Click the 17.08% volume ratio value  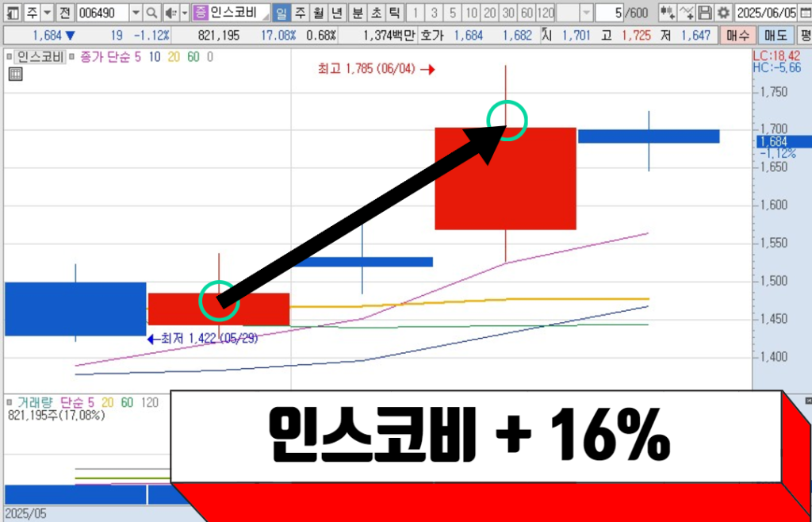pos(278,36)
